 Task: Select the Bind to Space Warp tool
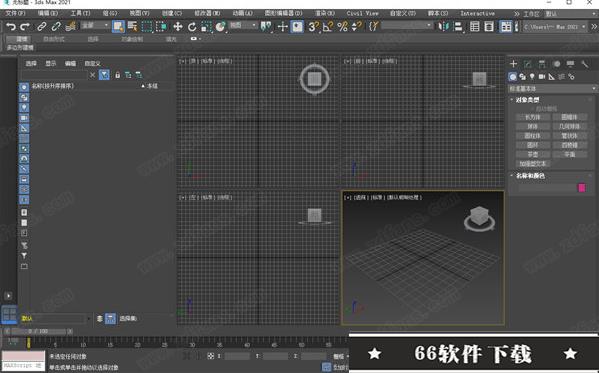coord(70,26)
